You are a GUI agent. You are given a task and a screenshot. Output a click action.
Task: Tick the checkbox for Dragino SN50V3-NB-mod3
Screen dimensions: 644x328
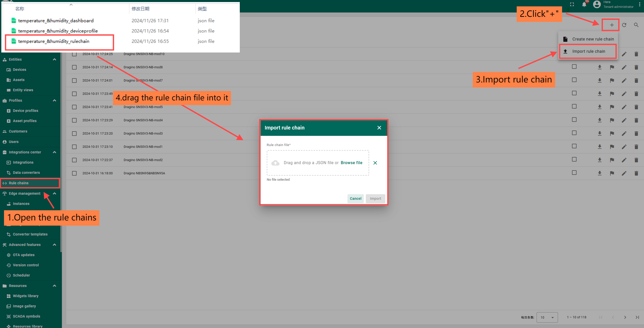[x=74, y=134]
